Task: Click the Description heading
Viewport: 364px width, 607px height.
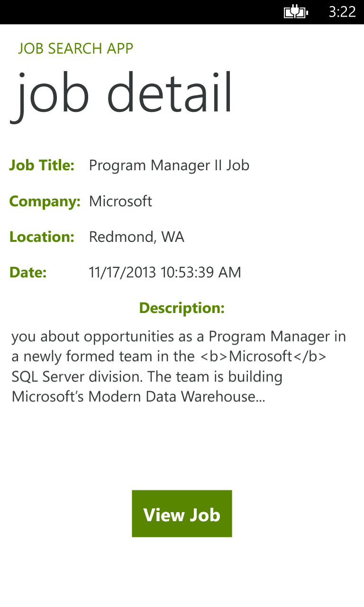Action: [x=182, y=308]
